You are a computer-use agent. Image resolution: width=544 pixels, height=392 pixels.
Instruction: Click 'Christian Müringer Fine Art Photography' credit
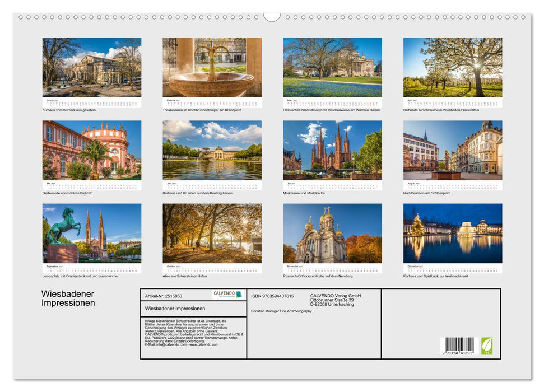tap(281, 311)
